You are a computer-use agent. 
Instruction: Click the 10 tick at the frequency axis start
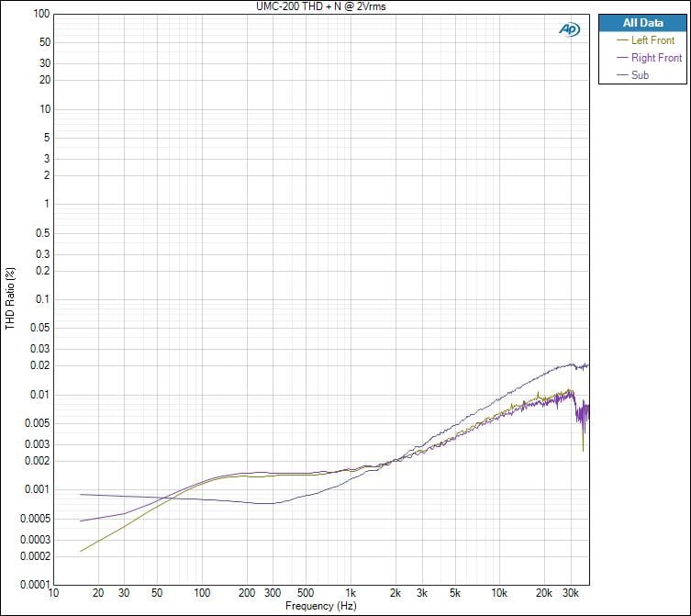(53, 593)
